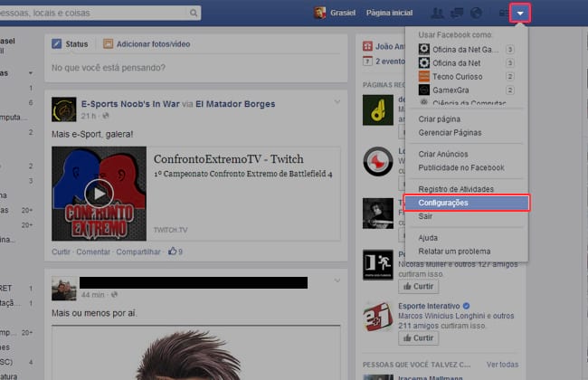Viewport: 588px width, 380px height.
Task: Go to Página inicial
Action: click(389, 13)
